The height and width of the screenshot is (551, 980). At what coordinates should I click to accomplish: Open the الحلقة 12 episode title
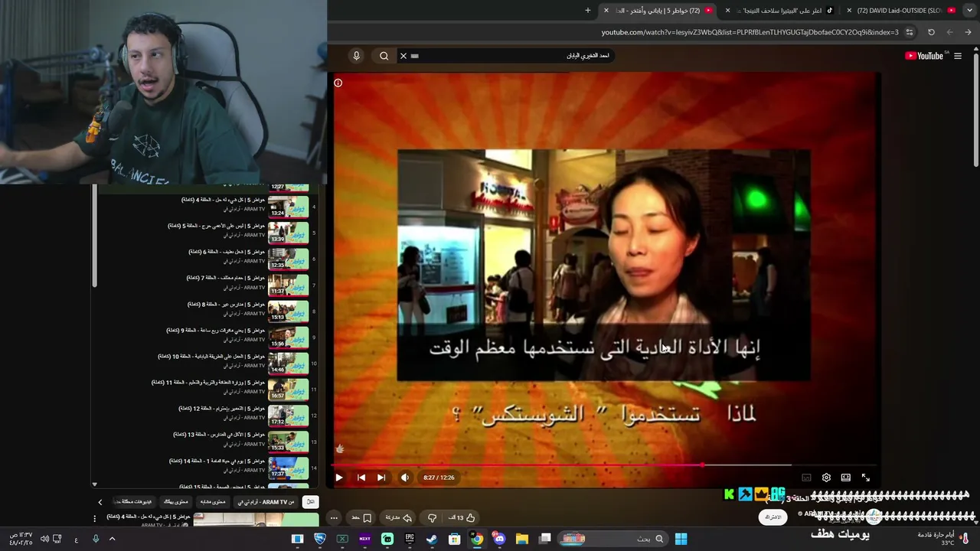[222, 408]
